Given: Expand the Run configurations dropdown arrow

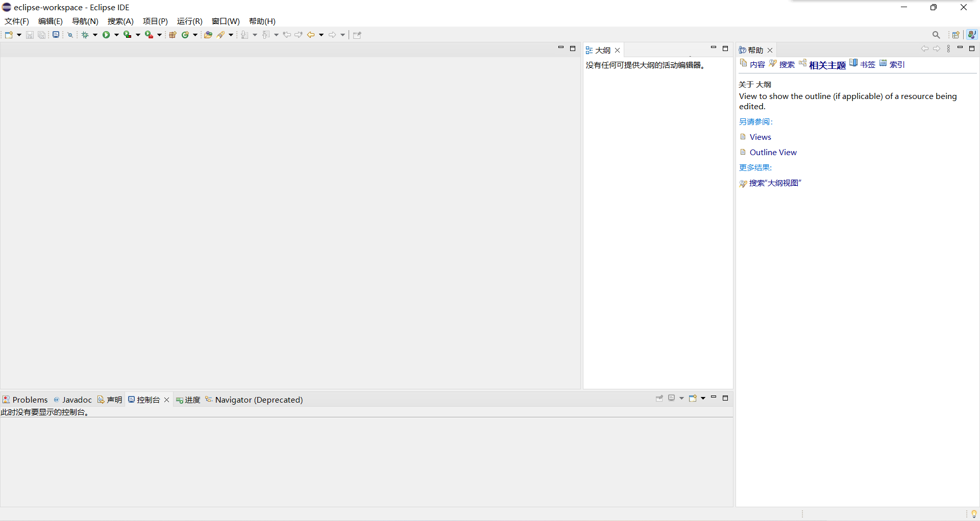Looking at the screenshot, I should pyautogui.click(x=117, y=35).
